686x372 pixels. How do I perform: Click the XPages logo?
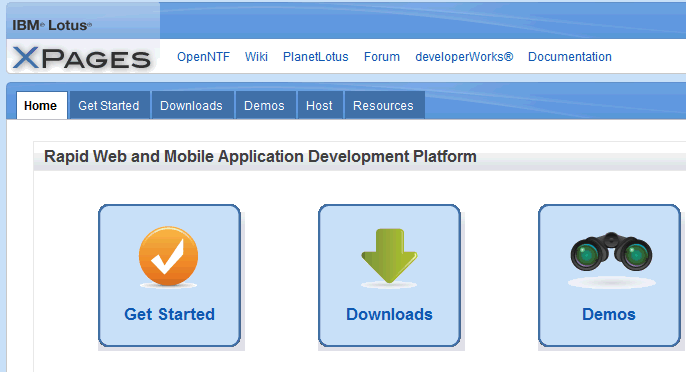pyautogui.click(x=82, y=58)
